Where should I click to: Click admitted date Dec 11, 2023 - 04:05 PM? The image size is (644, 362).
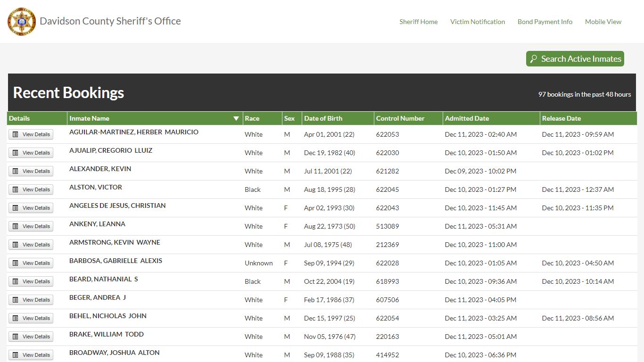tap(480, 300)
